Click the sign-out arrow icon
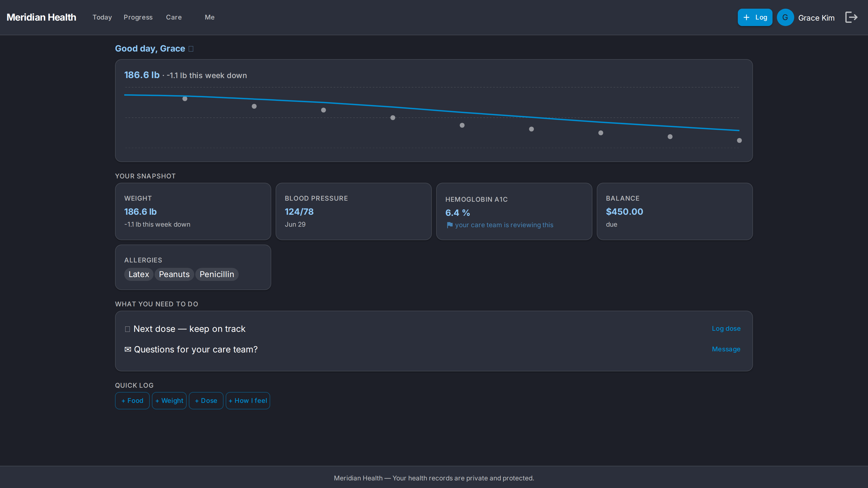Viewport: 868px width, 488px height. coord(851,17)
